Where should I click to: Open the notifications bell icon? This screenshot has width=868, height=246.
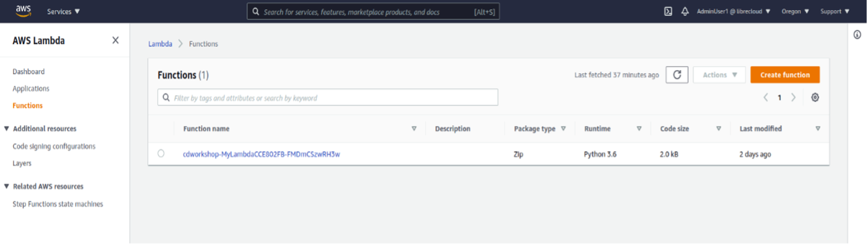(x=685, y=11)
